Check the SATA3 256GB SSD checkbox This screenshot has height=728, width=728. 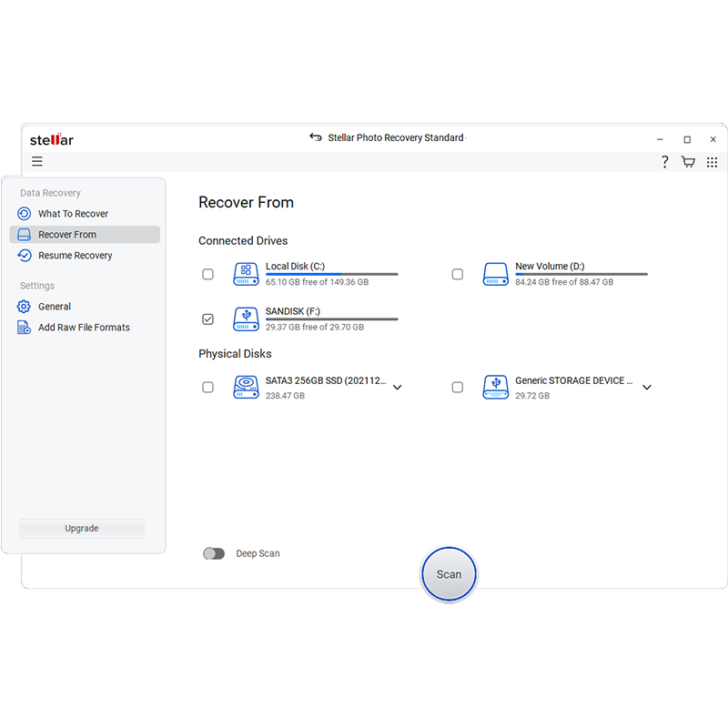[x=208, y=388]
